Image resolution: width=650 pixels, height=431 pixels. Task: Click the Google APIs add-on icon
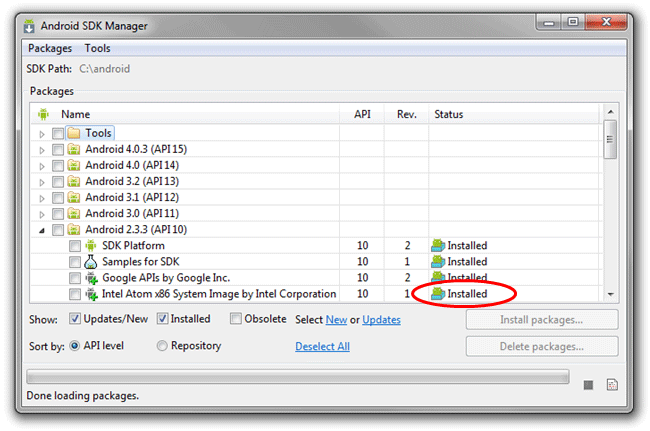point(91,278)
